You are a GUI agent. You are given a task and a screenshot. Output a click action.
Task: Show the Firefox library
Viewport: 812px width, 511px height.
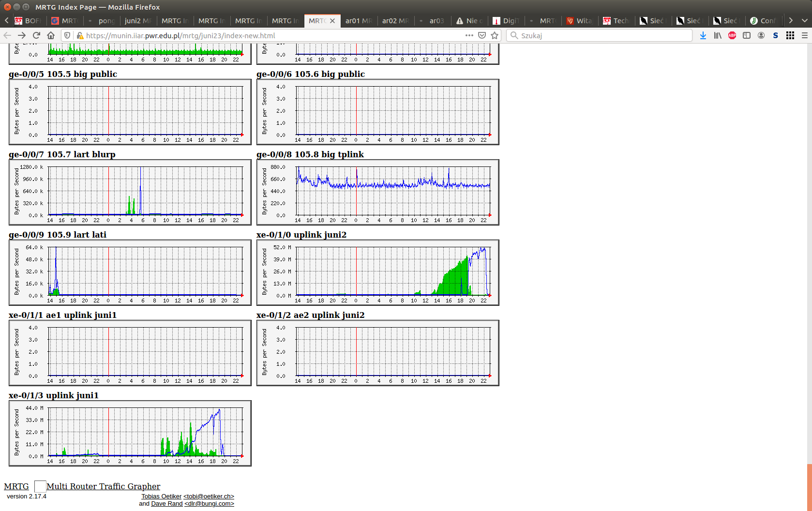(x=718, y=35)
